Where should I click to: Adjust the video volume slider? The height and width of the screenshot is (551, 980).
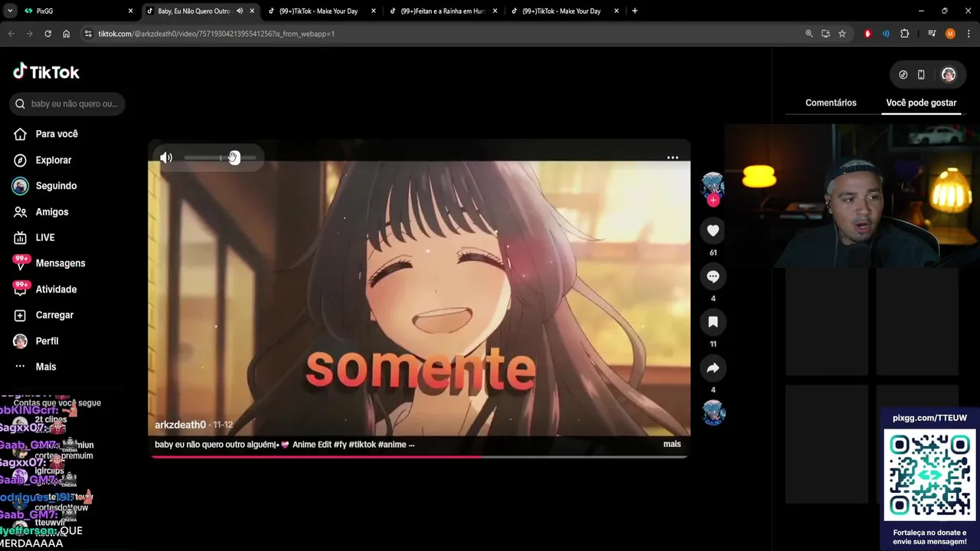220,158
